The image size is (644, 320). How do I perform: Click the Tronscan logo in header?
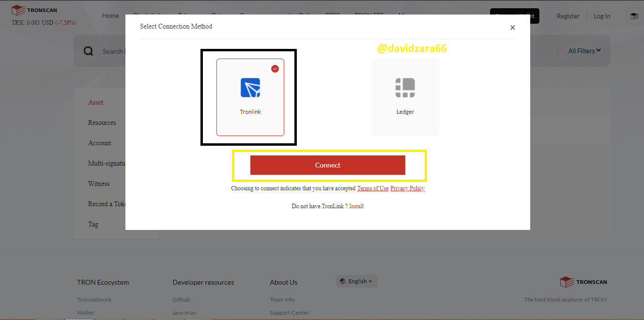point(34,10)
